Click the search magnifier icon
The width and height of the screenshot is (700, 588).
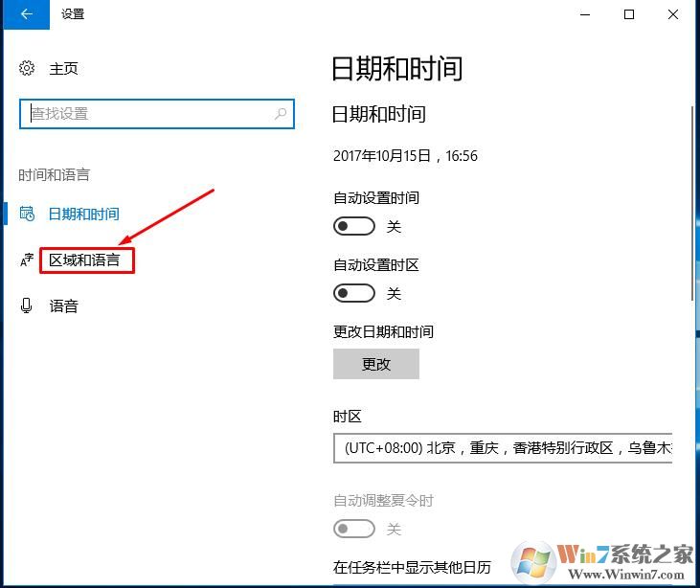point(281,113)
